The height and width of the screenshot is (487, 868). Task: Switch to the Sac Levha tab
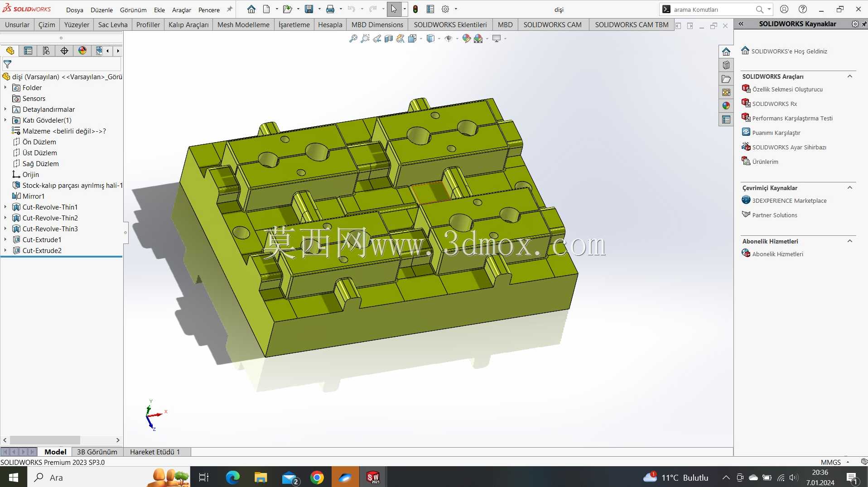(113, 25)
